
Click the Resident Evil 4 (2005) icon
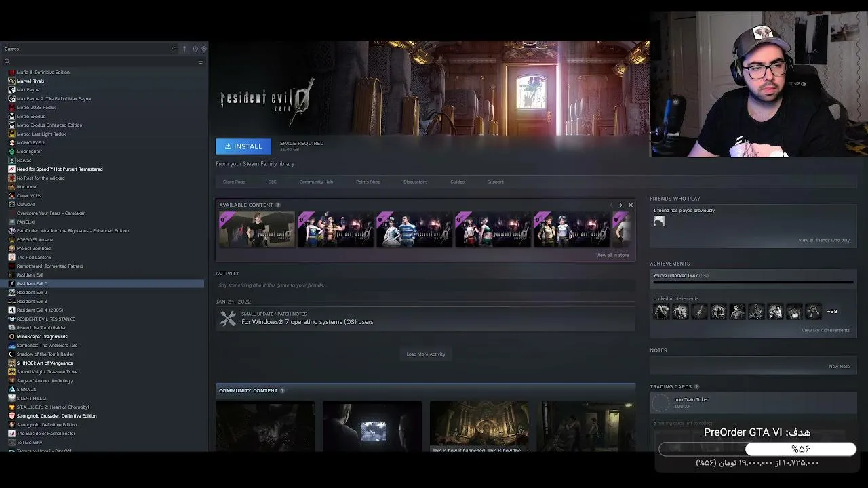[12, 310]
